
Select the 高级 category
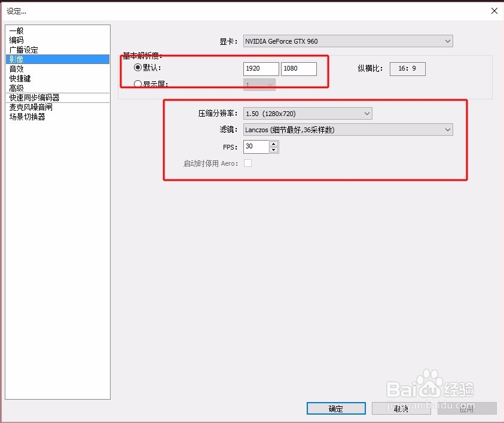(x=16, y=88)
